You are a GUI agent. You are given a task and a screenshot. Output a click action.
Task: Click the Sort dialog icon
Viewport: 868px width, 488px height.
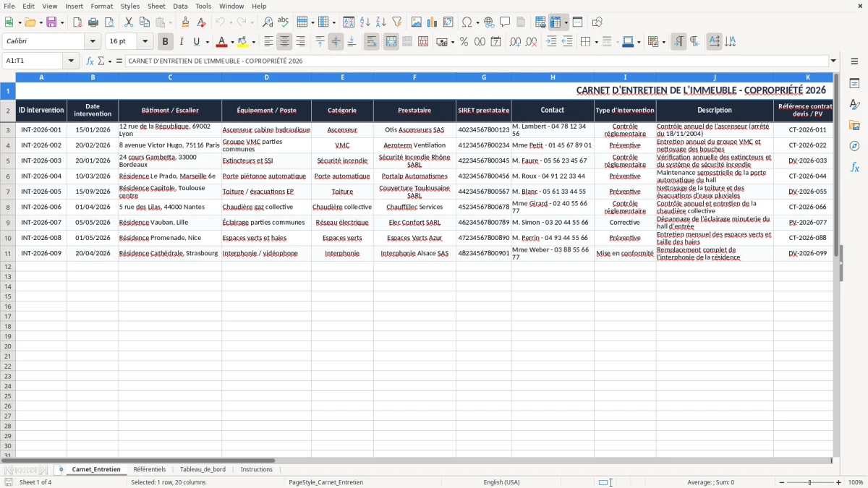click(349, 22)
